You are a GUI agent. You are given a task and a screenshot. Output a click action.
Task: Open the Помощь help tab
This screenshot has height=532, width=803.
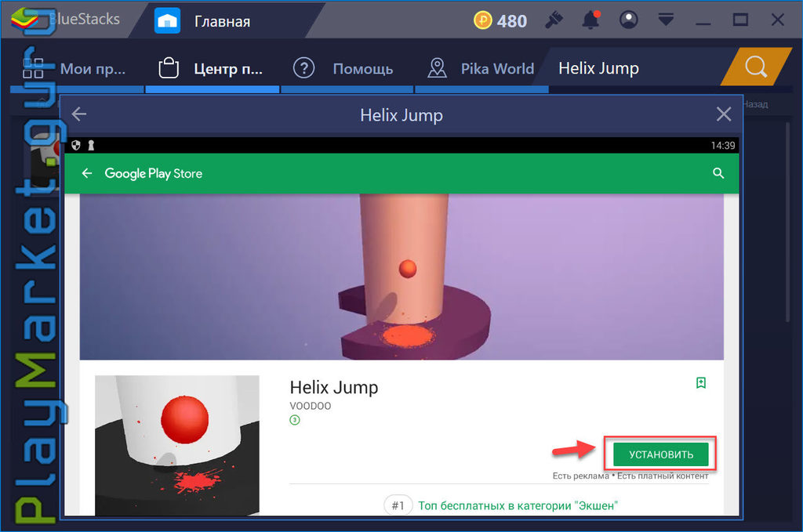pos(347,68)
